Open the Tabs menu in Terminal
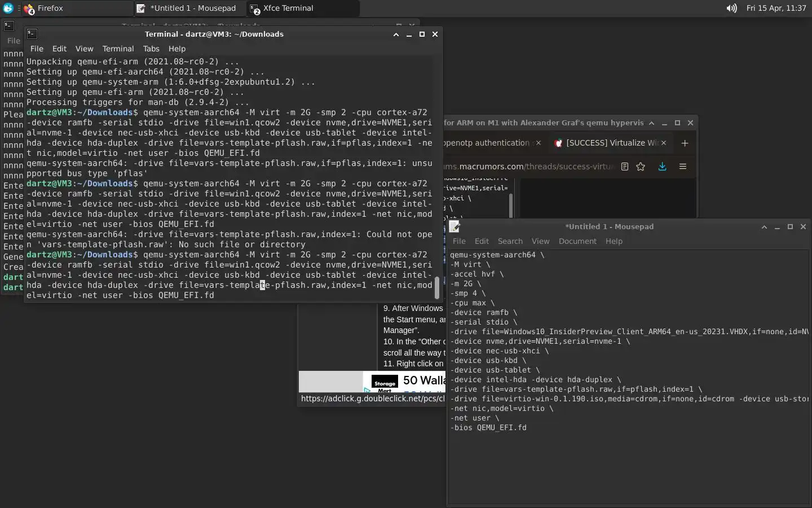The height and width of the screenshot is (508, 812). (151, 49)
